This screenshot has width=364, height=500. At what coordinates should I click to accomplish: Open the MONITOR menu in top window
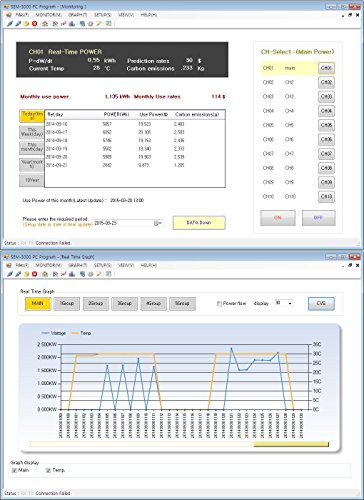click(49, 15)
